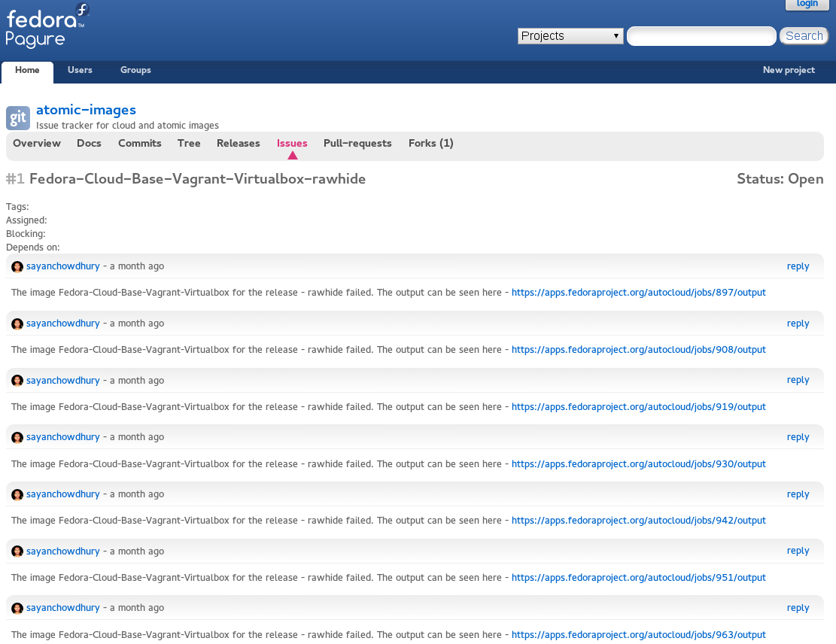Image resolution: width=836 pixels, height=644 pixels.
Task: Click New project in the navigation bar
Action: (x=789, y=71)
